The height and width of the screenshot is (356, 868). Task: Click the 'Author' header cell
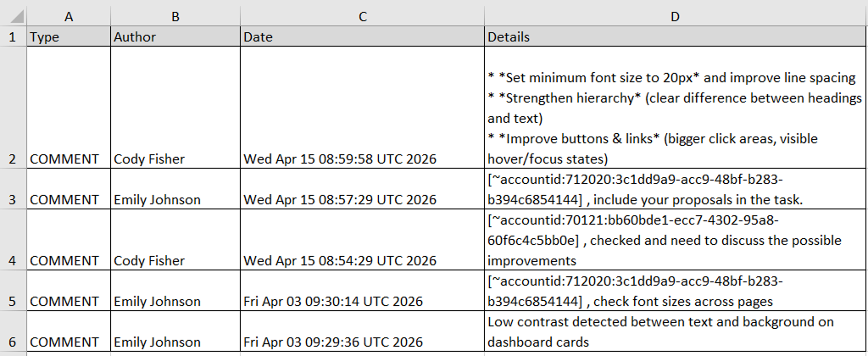pos(175,37)
